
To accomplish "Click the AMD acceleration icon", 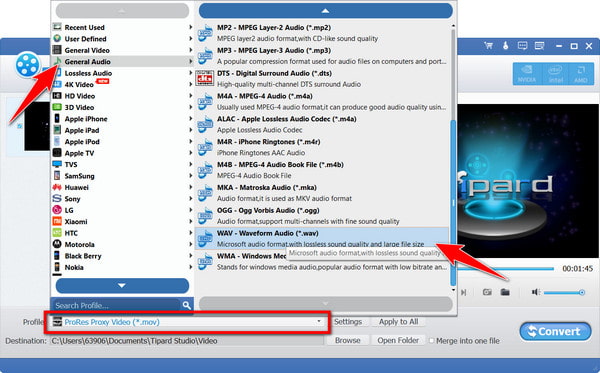I will [581, 74].
